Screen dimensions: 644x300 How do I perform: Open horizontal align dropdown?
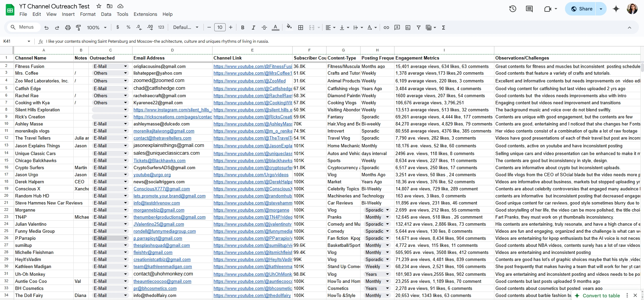pyautogui.click(x=331, y=28)
